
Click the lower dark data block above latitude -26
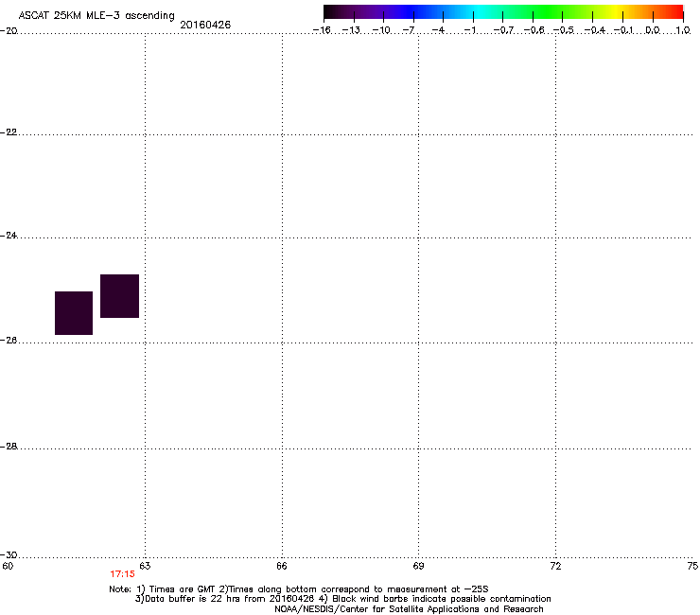click(x=74, y=313)
